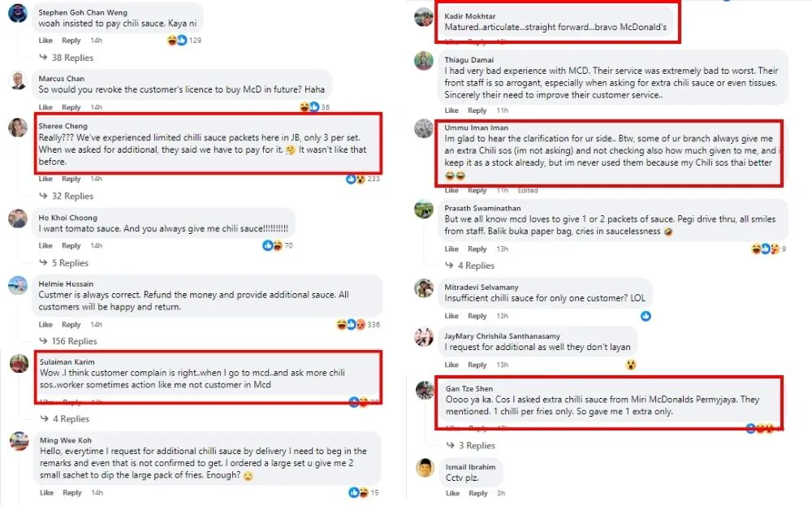Screen dimensions: 812x506
Task: Click Ummu Iman Iman's name link
Action: [477, 128]
